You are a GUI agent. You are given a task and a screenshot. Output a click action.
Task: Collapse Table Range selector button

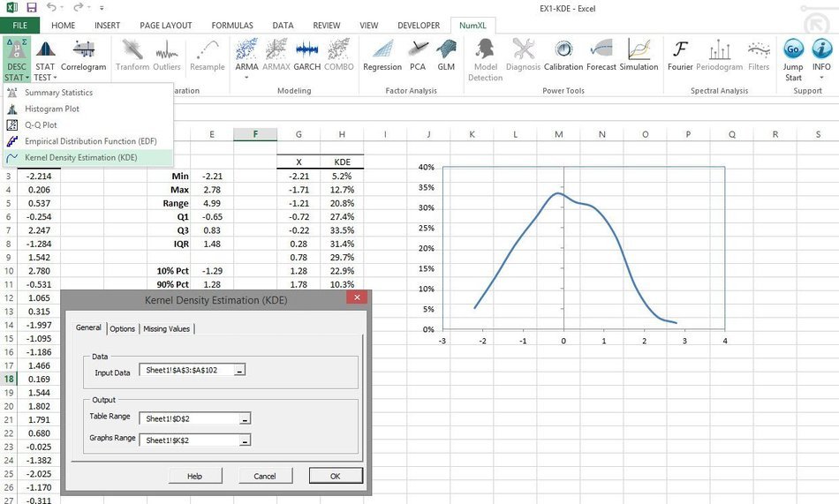[x=245, y=419]
